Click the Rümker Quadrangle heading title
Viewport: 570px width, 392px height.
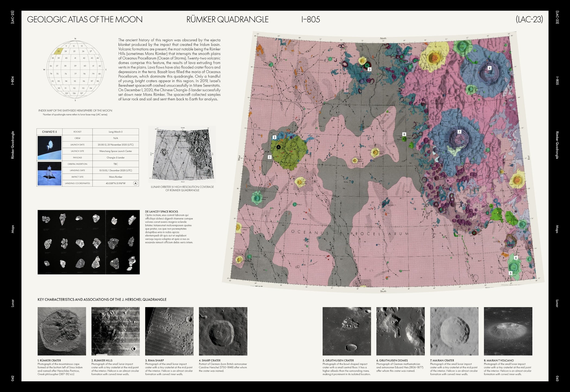[227, 20]
